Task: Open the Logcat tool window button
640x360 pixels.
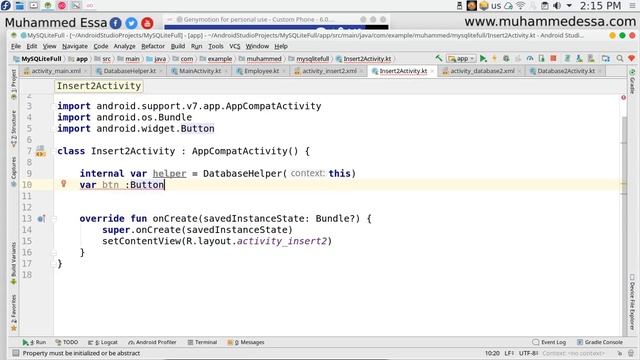Action: point(103,342)
